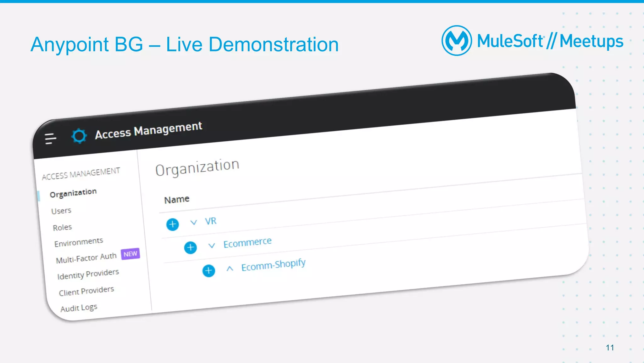
Task: Open Identity Providers page
Action: 88,274
